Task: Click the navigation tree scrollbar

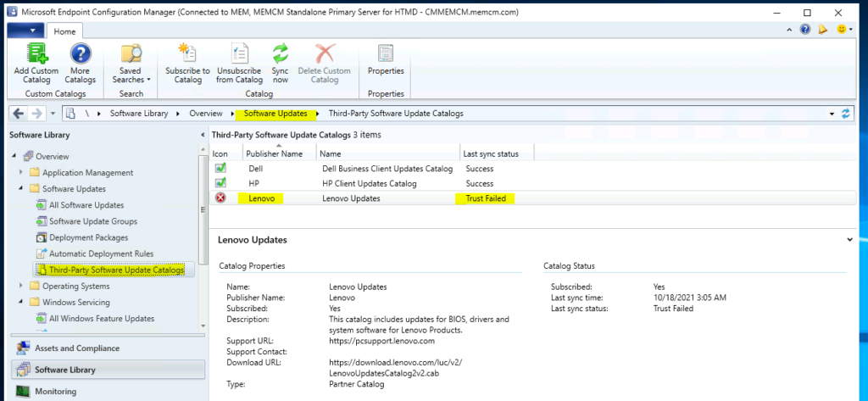Action: point(203,210)
